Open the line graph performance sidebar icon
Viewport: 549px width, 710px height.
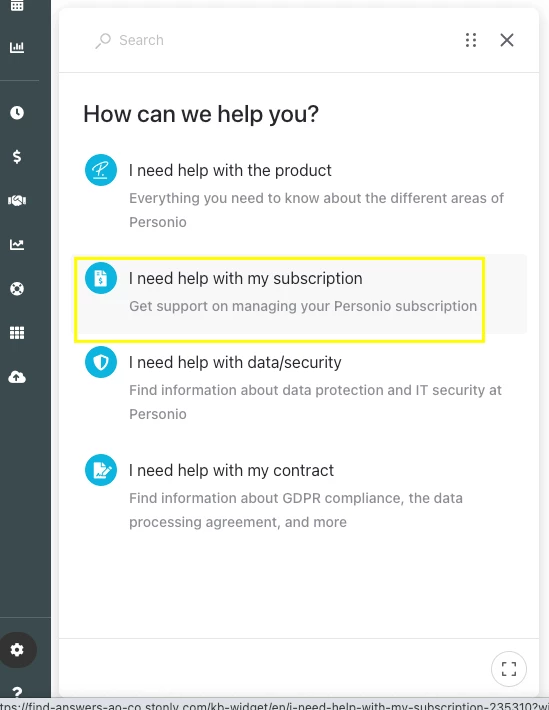coord(17,245)
